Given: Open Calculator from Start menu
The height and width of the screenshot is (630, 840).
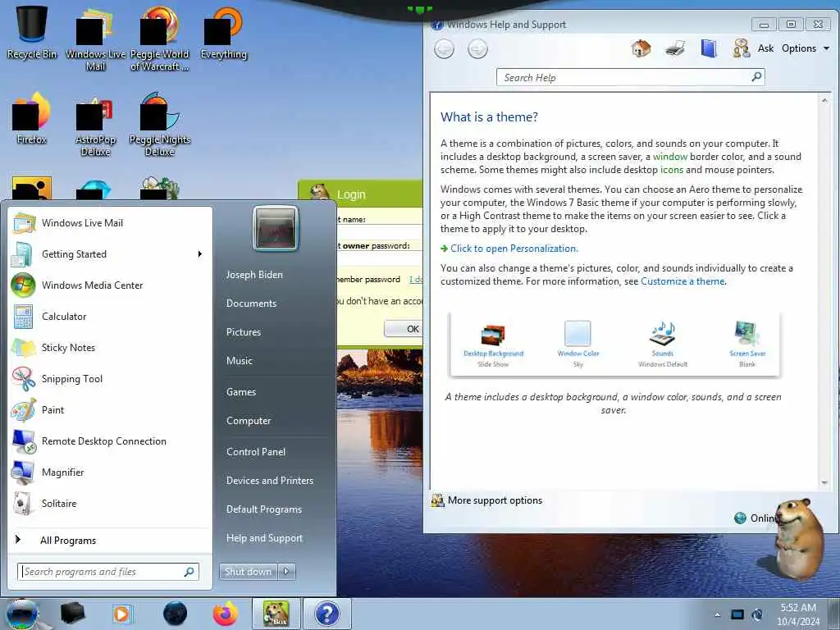Looking at the screenshot, I should (x=111, y=316).
